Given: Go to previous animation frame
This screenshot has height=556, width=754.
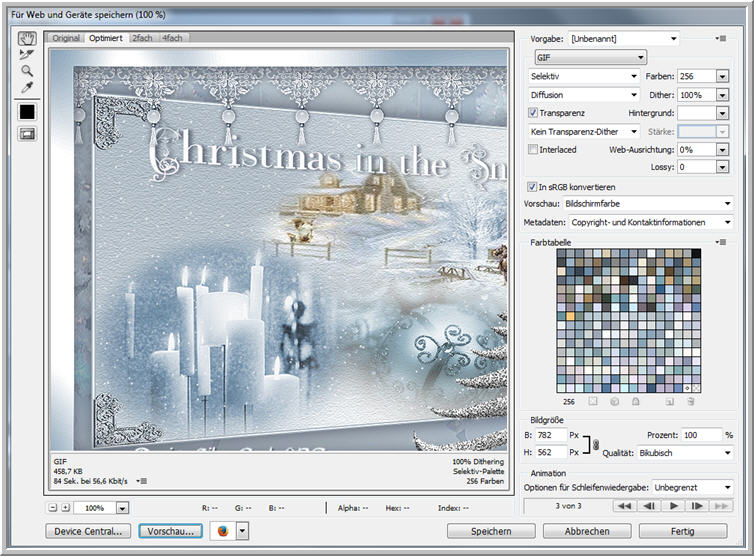Looking at the screenshot, I should click(649, 506).
